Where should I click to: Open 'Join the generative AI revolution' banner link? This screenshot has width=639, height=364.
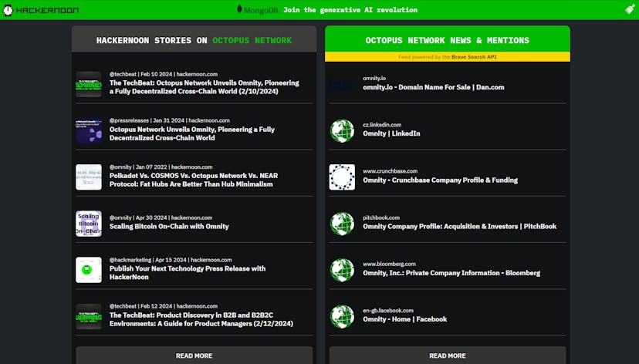pyautogui.click(x=350, y=10)
